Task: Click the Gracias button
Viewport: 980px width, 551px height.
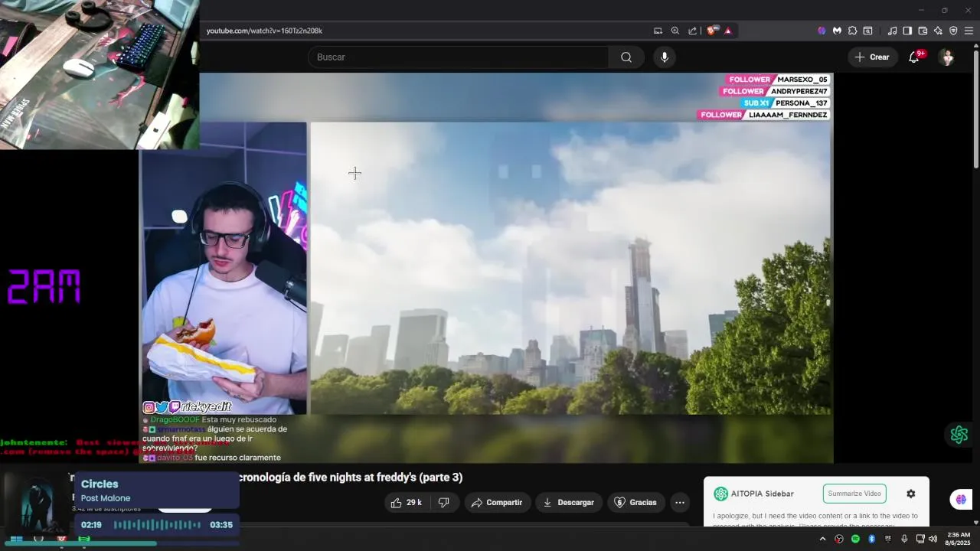Action: [636, 503]
